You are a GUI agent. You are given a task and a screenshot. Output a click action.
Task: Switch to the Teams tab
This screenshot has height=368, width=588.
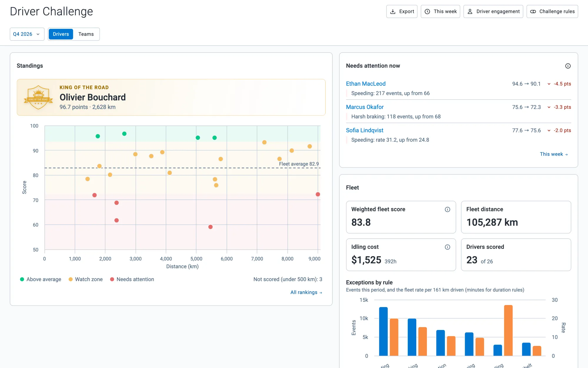click(x=86, y=34)
